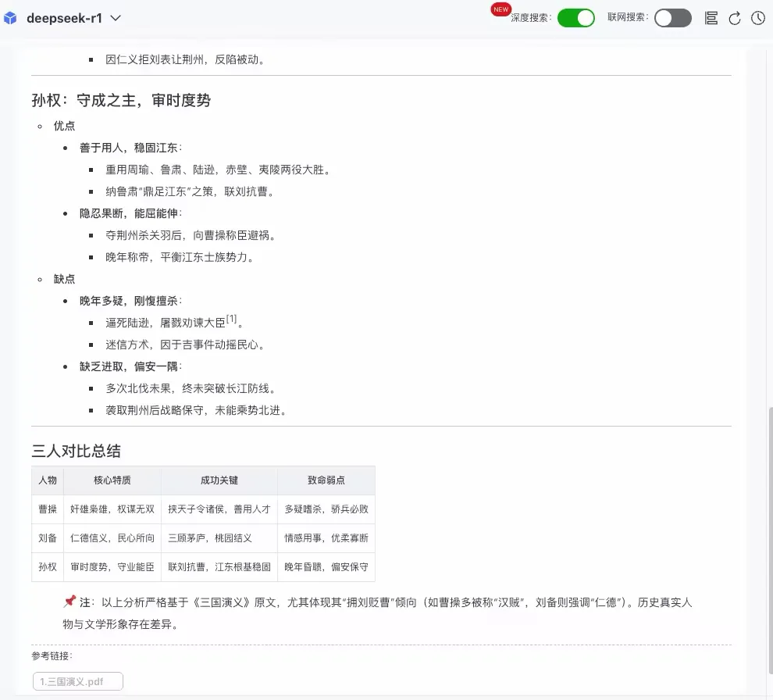Click the line 迷信方术，因于吉事件动摇民心
The width and height of the screenshot is (773, 700).
click(x=185, y=345)
